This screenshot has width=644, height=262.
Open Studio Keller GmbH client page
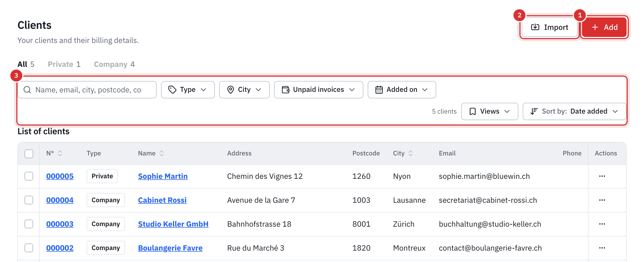(x=173, y=224)
